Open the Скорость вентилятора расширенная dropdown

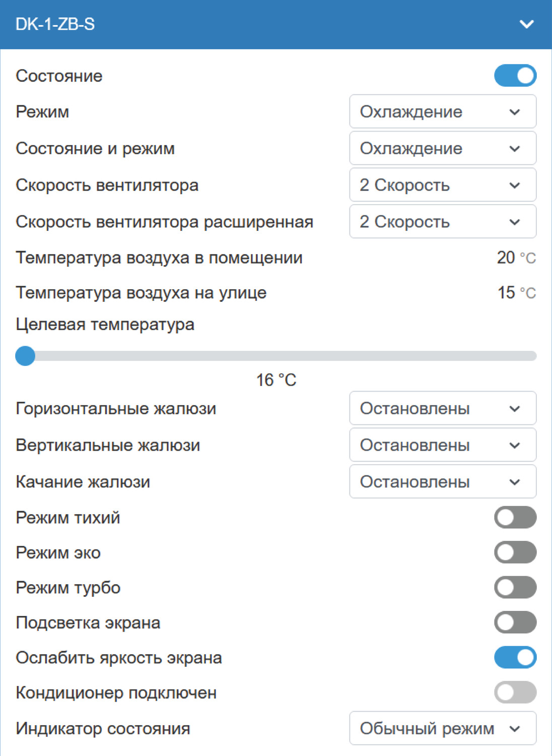443,221
